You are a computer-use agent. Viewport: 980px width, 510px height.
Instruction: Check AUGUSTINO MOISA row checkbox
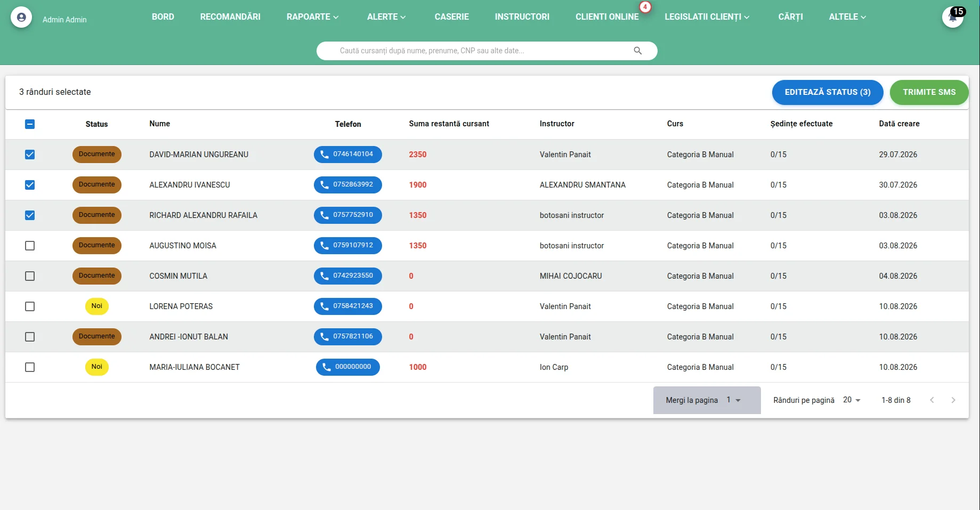click(x=30, y=246)
